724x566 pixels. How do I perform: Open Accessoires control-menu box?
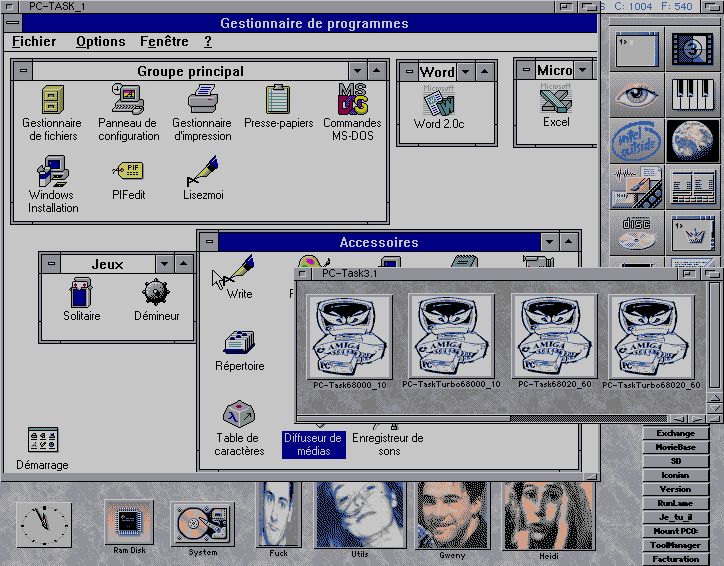click(210, 241)
